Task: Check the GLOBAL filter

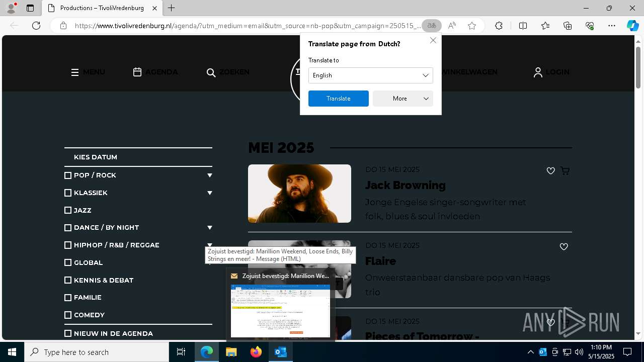Action: [x=68, y=262]
